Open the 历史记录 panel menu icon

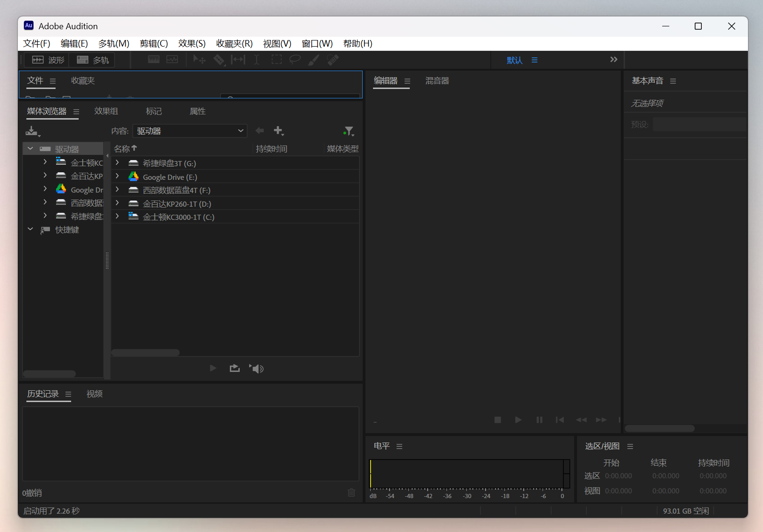(x=68, y=394)
